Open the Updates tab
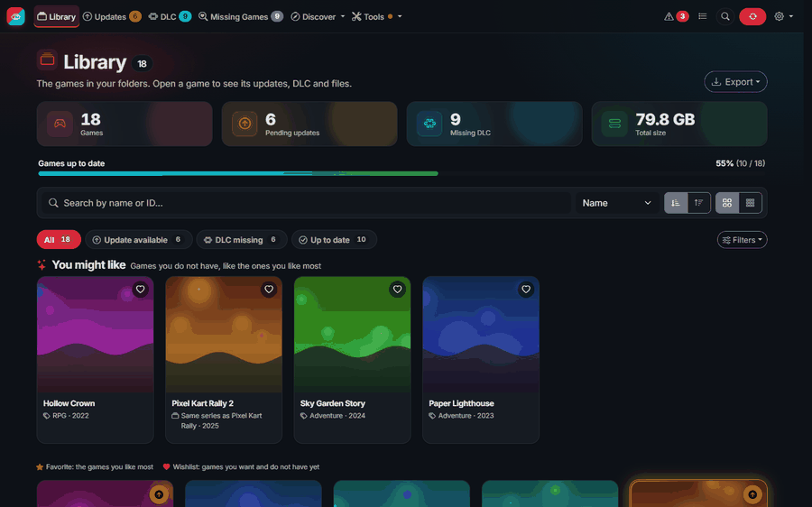 click(112, 16)
